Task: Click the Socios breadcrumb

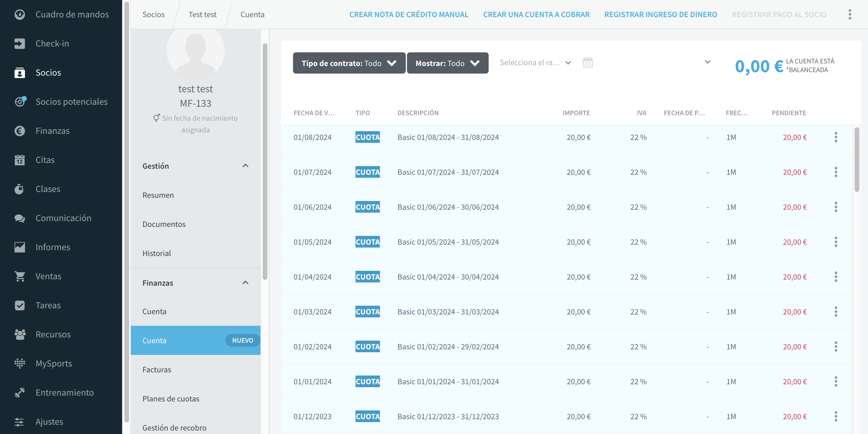Action: pyautogui.click(x=154, y=15)
